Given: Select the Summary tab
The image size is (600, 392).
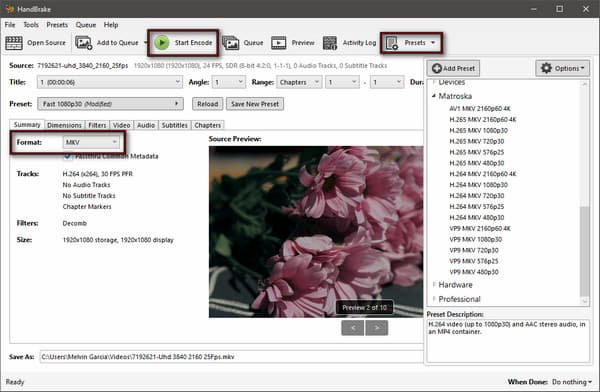Looking at the screenshot, I should 27,124.
